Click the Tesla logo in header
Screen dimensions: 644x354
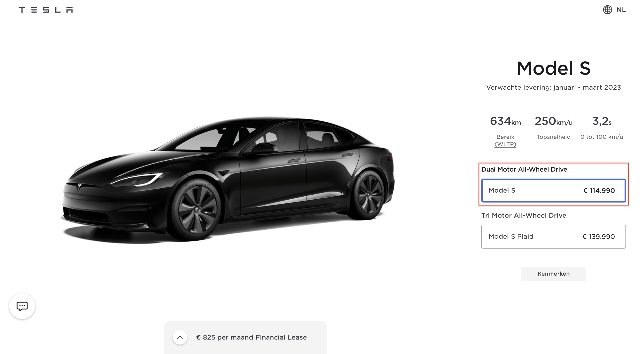pyautogui.click(x=45, y=10)
